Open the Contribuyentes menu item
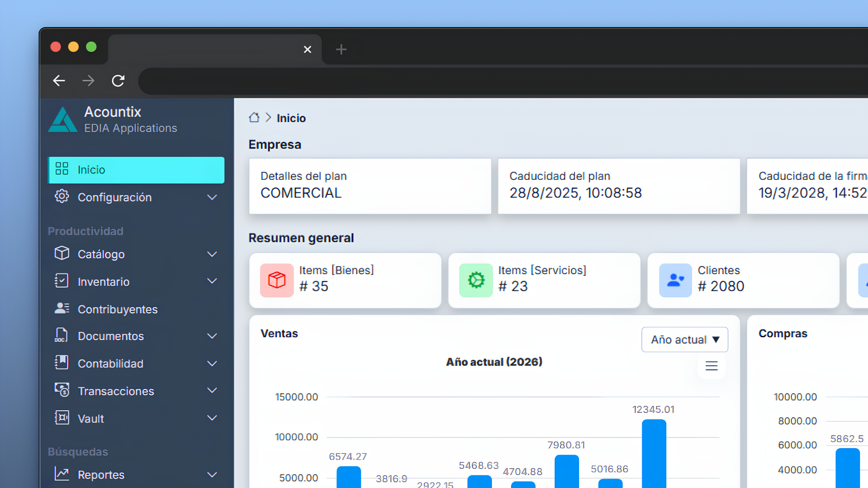The image size is (868, 488). 136,309
